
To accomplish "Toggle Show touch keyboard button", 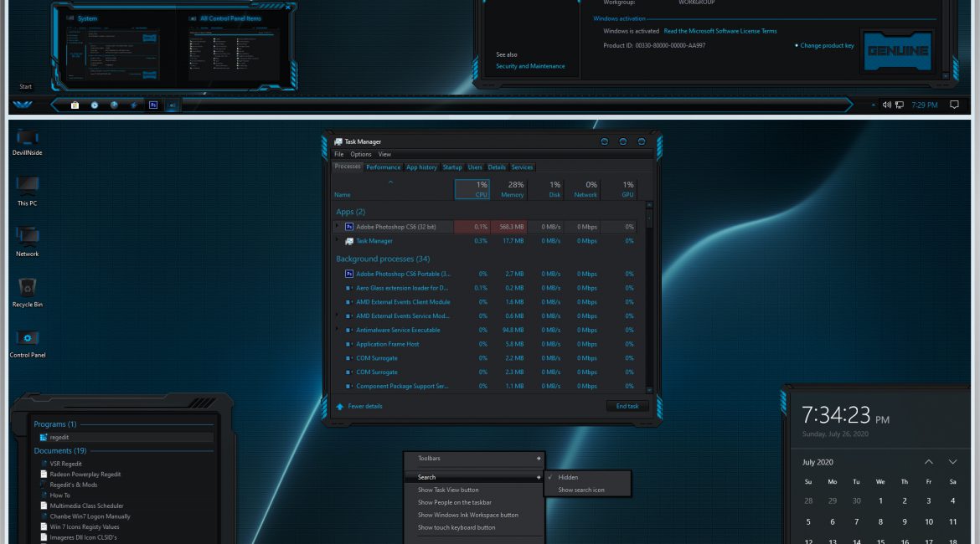I will (456, 527).
